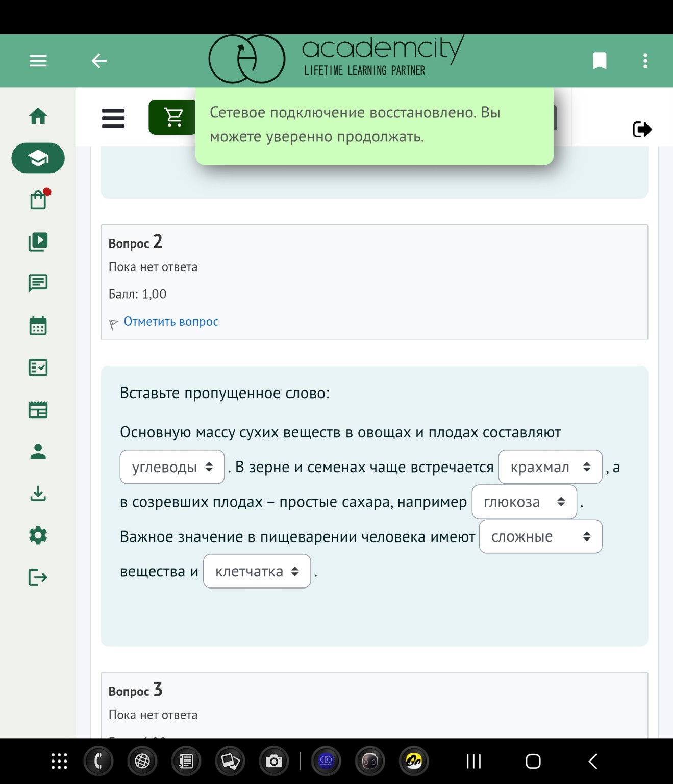This screenshot has height=784, width=673.
Task: Select the courses graduation cap icon
Action: 38,158
